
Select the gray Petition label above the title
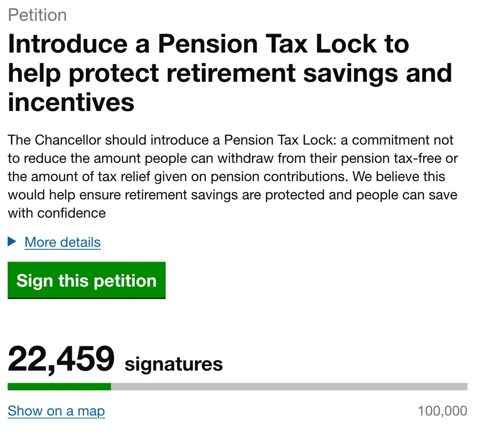[x=37, y=15]
